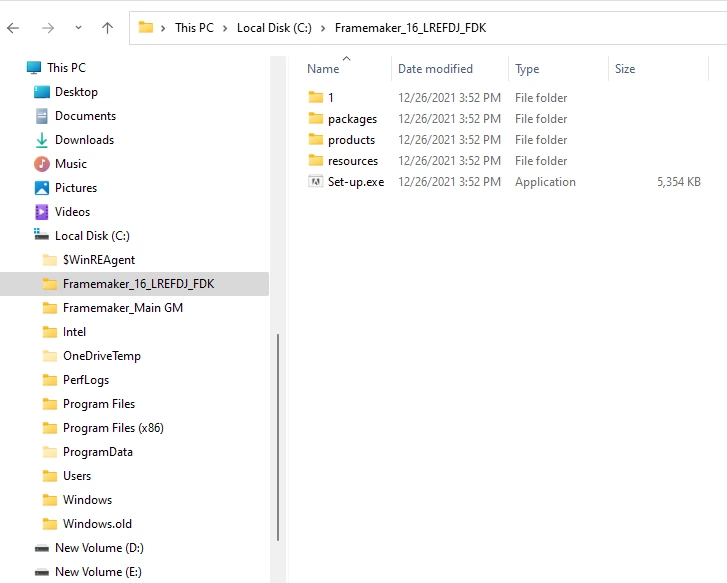Image resolution: width=727 pixels, height=583 pixels.
Task: Click the Desktop icon in sidebar
Action: click(x=42, y=92)
